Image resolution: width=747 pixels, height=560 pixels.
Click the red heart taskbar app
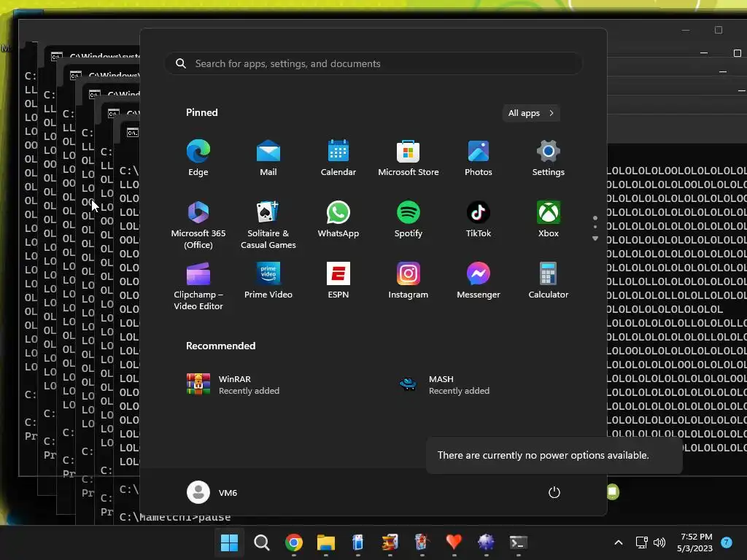(454, 542)
